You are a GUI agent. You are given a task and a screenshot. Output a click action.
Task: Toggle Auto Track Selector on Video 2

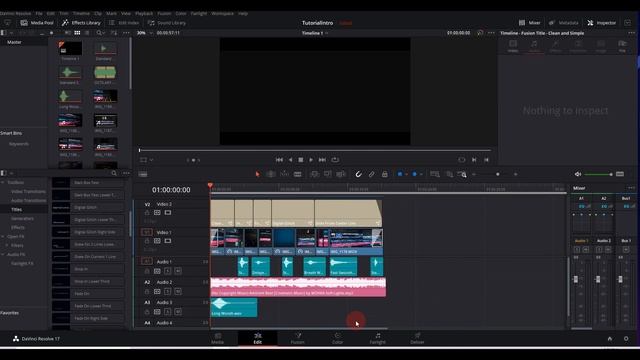tap(157, 213)
